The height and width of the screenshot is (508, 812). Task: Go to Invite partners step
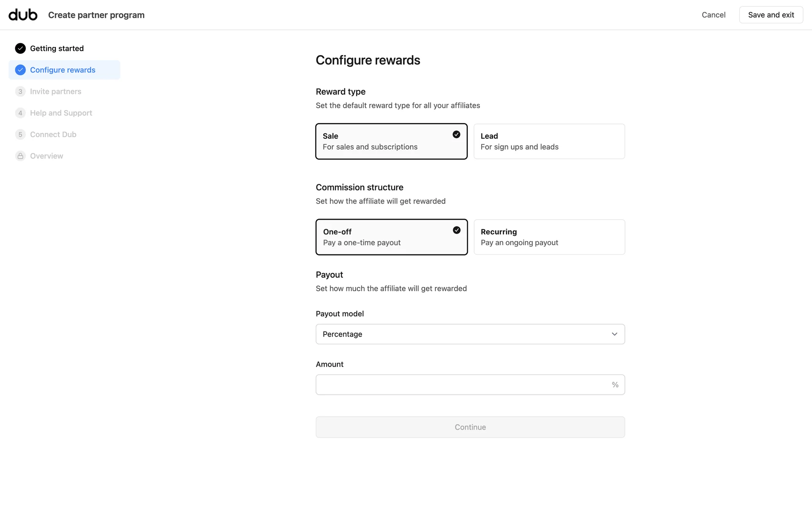[x=55, y=91]
